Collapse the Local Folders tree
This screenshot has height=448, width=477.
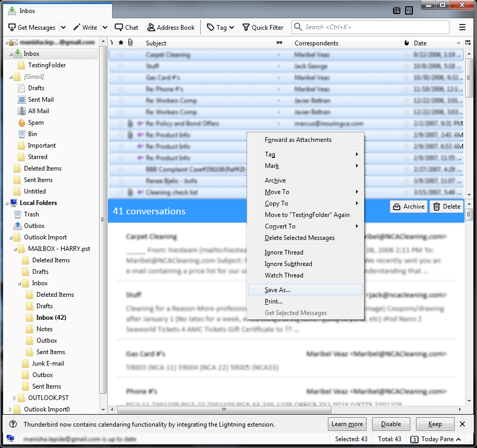tap(7, 203)
